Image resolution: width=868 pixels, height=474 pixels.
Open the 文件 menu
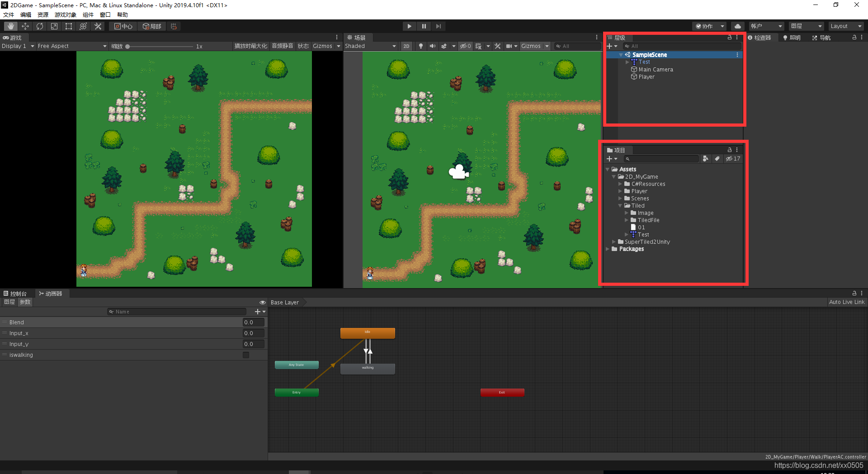click(9, 15)
